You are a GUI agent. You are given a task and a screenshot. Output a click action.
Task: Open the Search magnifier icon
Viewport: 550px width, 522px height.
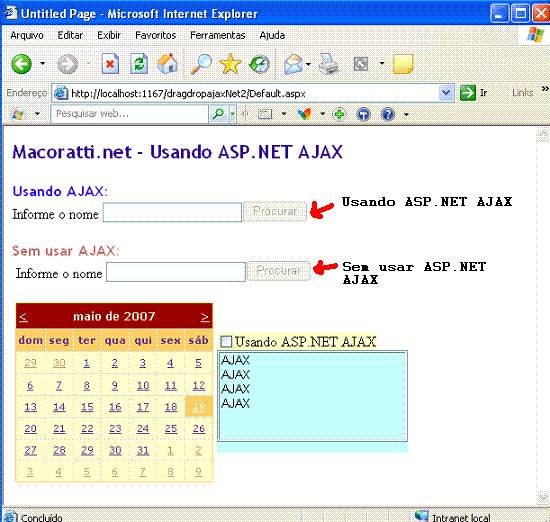(x=201, y=64)
